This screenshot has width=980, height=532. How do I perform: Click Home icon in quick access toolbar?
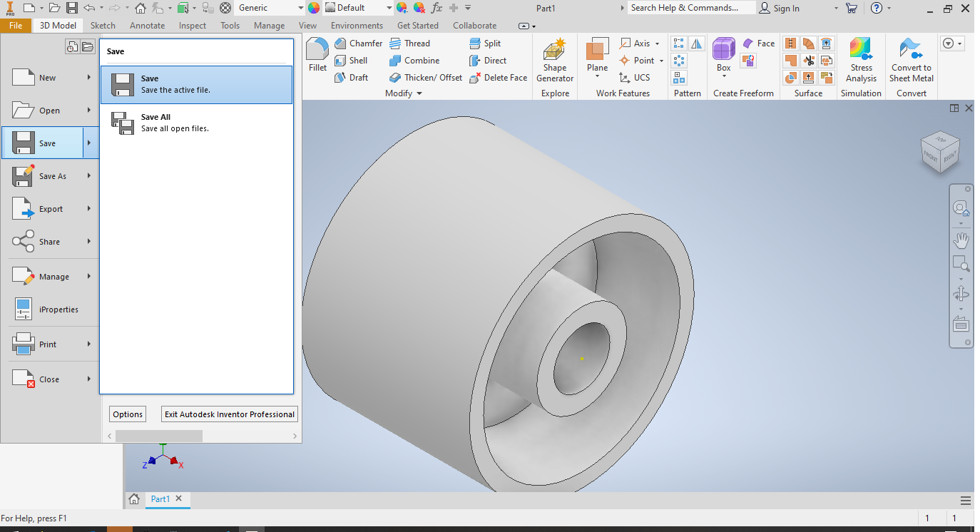pos(141,8)
